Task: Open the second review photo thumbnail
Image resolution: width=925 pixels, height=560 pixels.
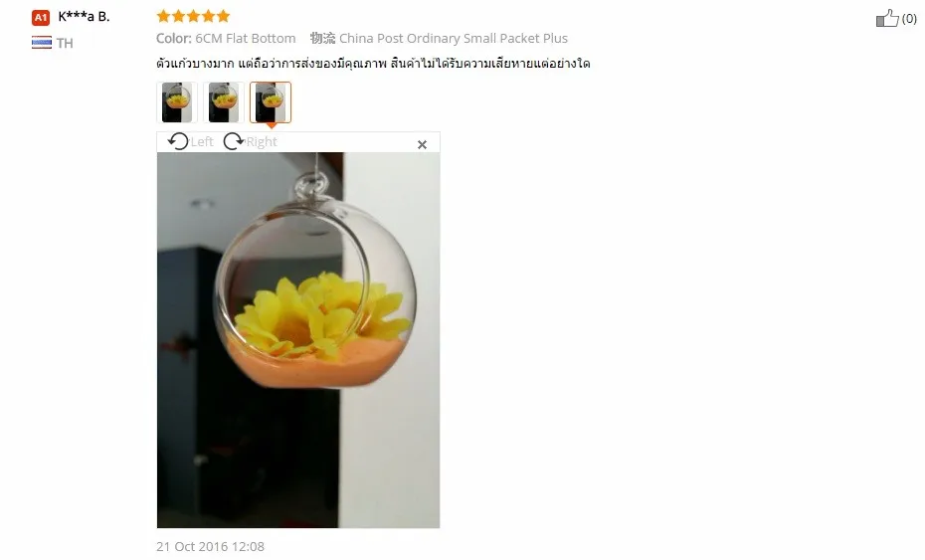Action: click(x=224, y=102)
